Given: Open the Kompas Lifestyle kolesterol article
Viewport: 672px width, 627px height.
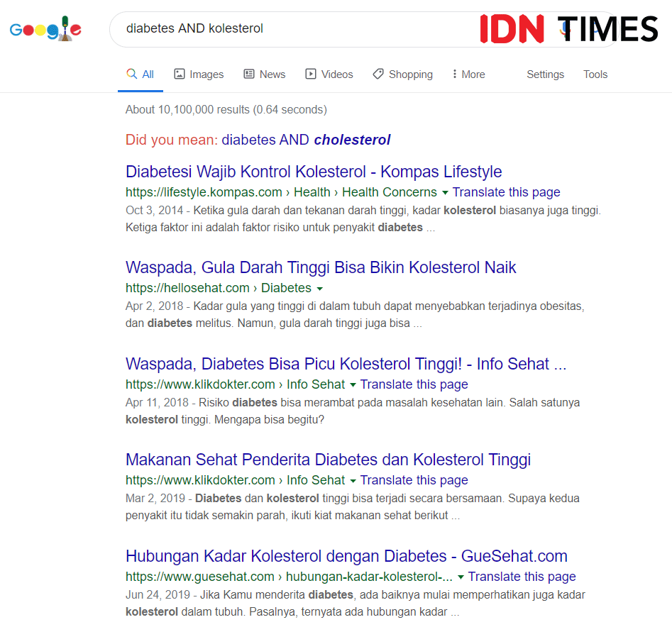Looking at the screenshot, I should [x=313, y=172].
